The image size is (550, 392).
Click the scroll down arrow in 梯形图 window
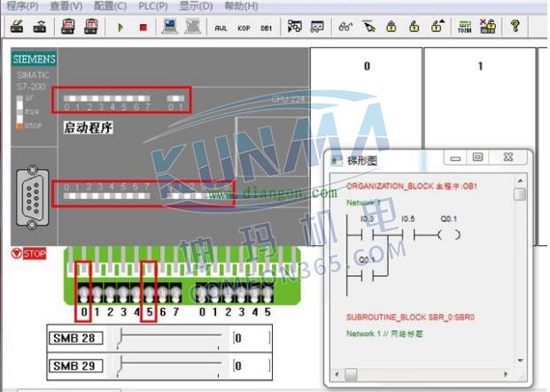click(520, 360)
